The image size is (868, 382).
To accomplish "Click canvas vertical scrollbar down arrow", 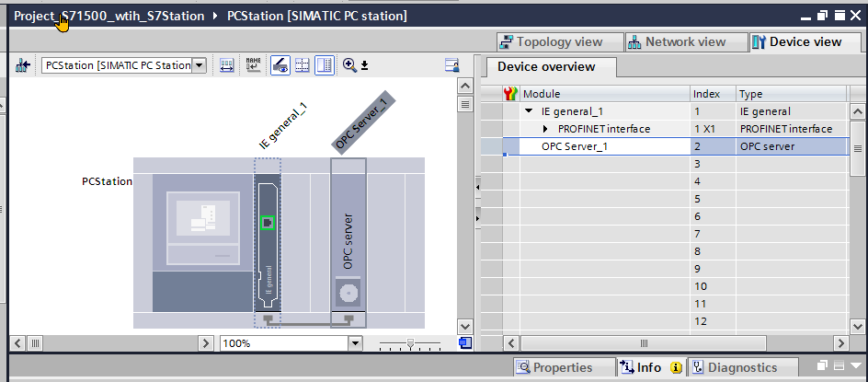I will click(465, 327).
